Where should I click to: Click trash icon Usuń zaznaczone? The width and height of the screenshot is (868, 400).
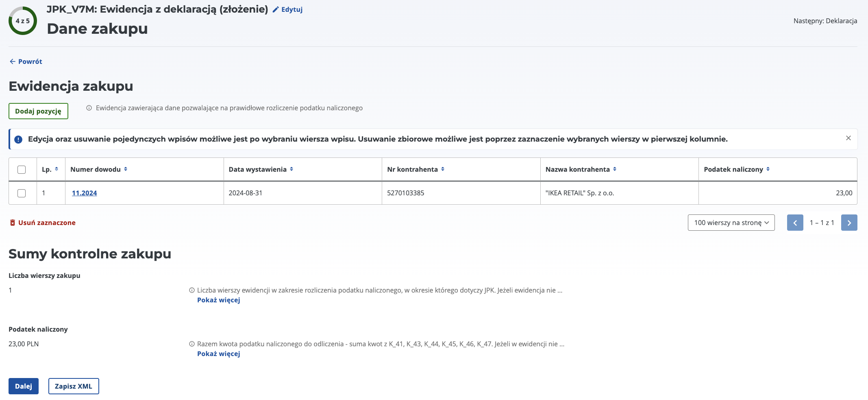click(x=13, y=223)
